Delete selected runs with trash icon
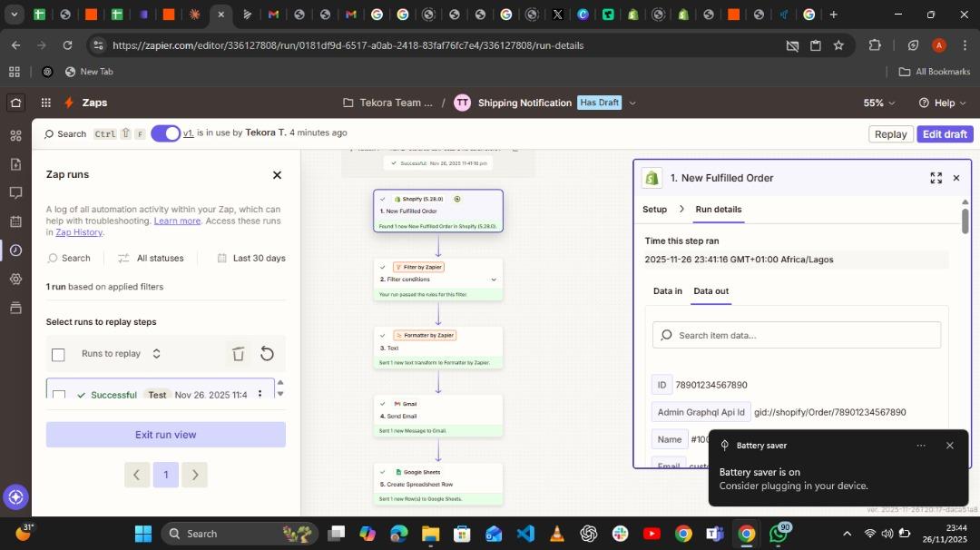 point(238,354)
